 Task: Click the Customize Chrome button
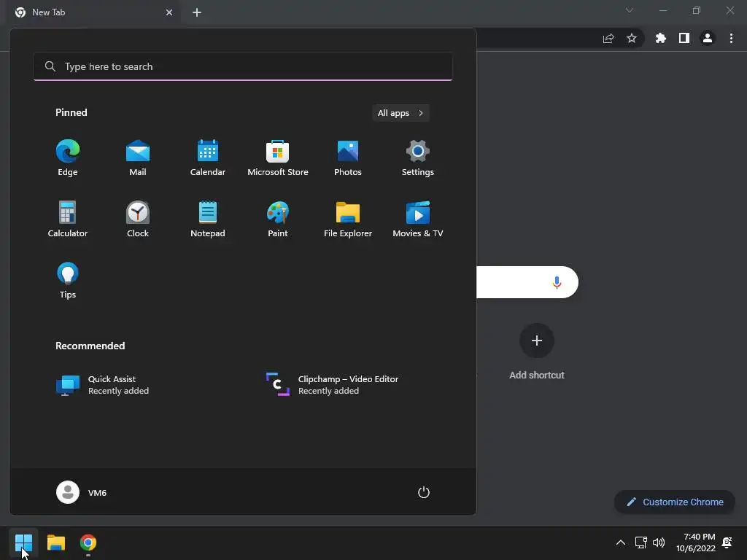point(675,502)
